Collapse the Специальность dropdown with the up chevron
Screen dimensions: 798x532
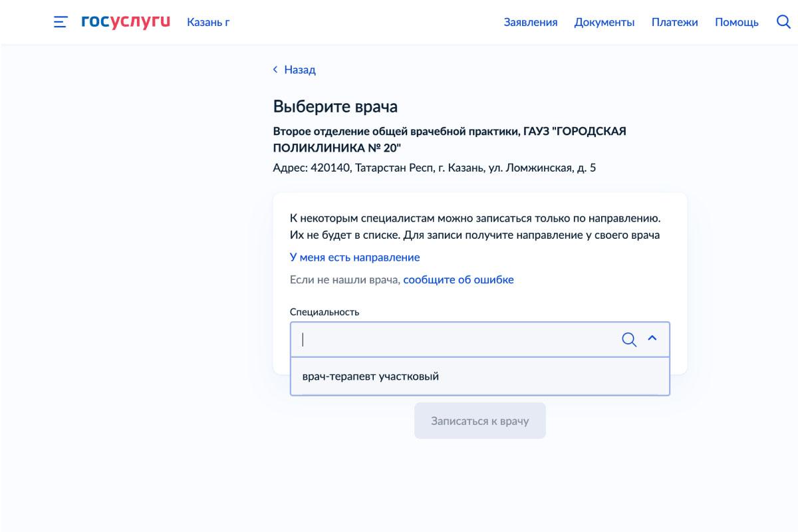(x=652, y=339)
